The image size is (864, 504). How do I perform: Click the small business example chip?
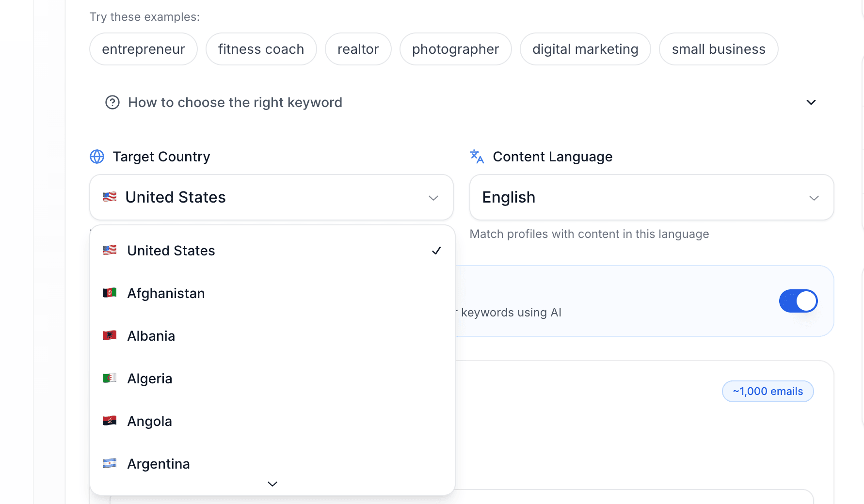[x=719, y=49]
